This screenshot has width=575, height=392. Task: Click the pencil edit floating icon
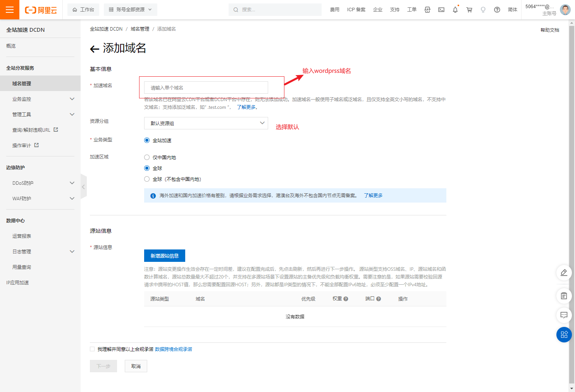click(564, 273)
